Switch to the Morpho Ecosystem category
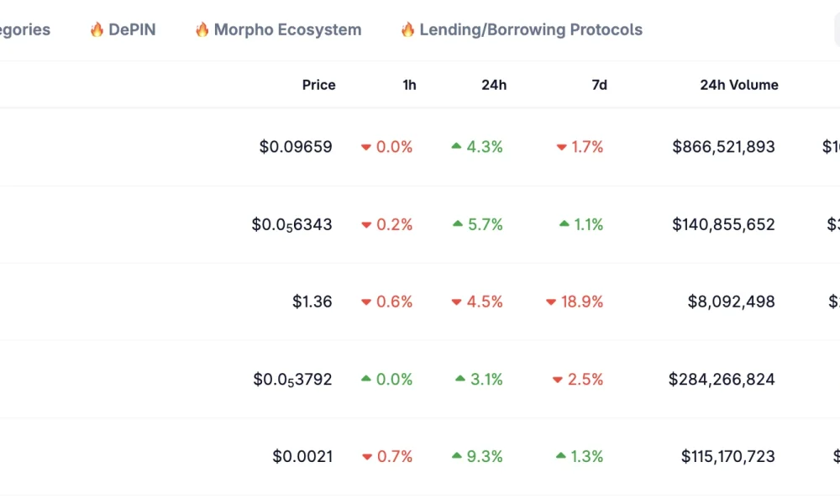 [288, 29]
